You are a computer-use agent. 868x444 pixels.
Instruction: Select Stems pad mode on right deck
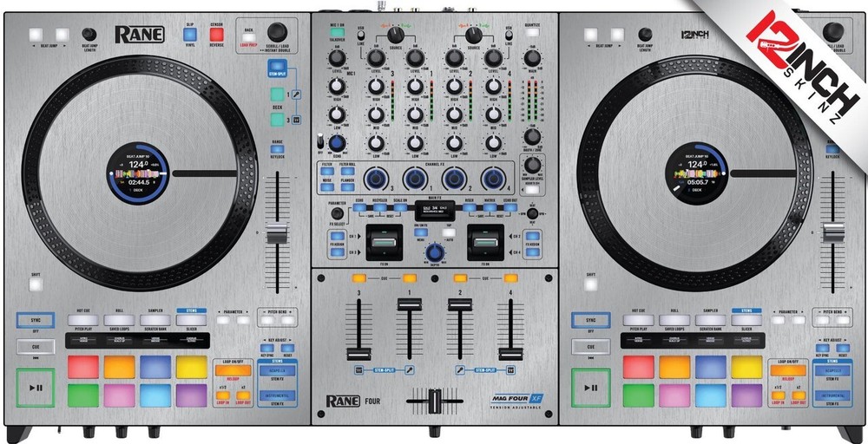[746, 320]
